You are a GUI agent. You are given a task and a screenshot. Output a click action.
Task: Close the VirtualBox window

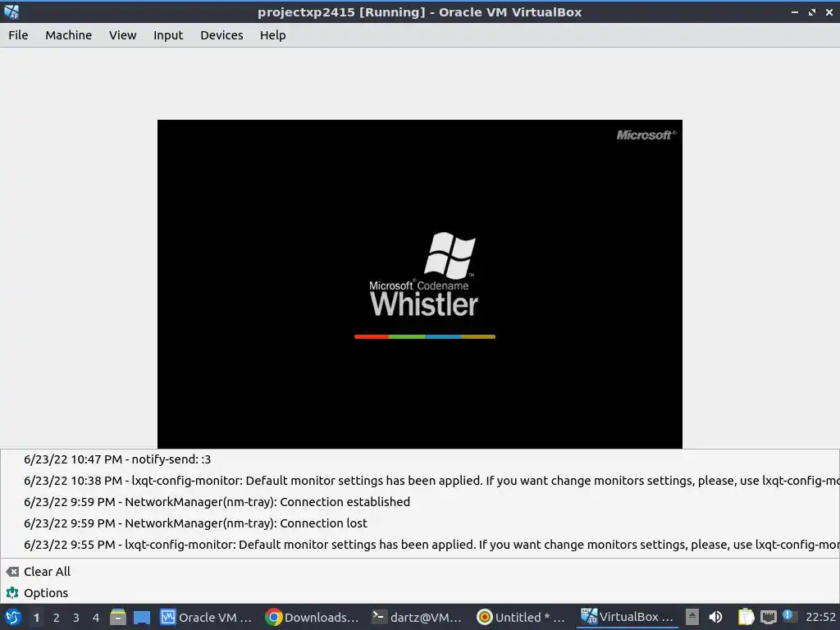coord(829,11)
